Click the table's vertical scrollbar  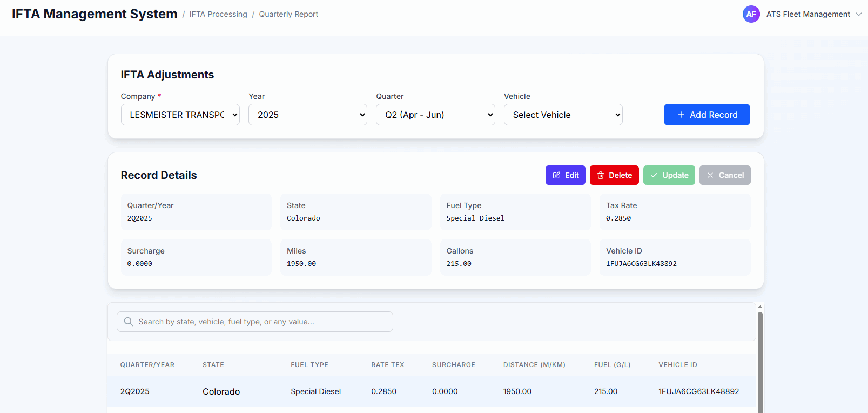pyautogui.click(x=760, y=362)
